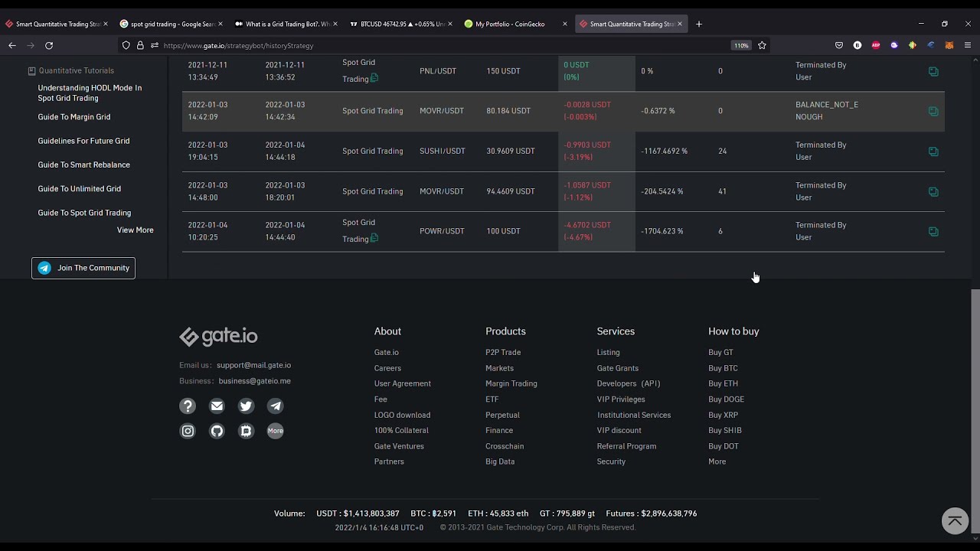Open MetaMask fox extension icon
This screenshot has height=551, width=980.
[949, 45]
